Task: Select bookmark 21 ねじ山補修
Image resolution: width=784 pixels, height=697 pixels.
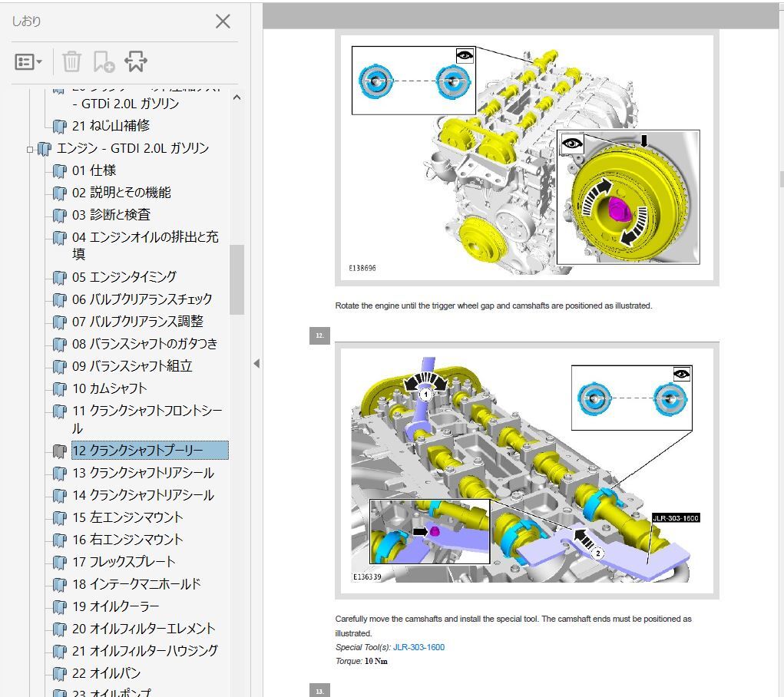Action: click(111, 125)
